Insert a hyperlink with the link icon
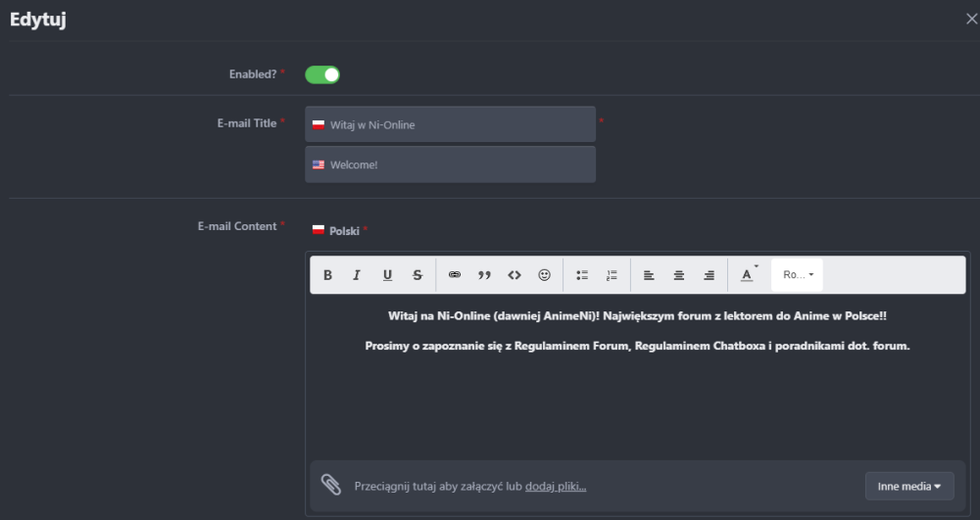The height and width of the screenshot is (520, 980). [455, 275]
